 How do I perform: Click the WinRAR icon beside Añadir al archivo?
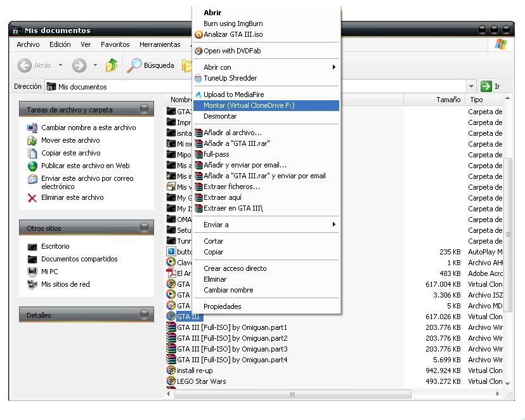pos(198,133)
